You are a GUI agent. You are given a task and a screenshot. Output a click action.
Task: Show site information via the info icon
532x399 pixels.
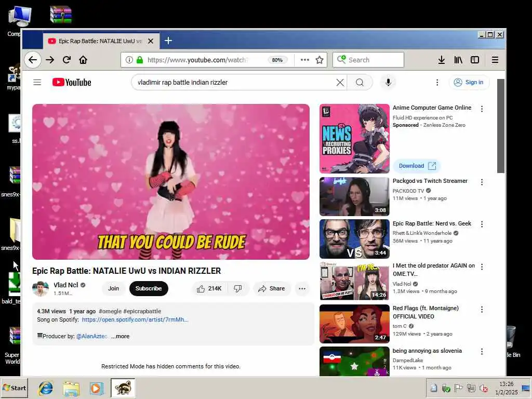click(129, 60)
